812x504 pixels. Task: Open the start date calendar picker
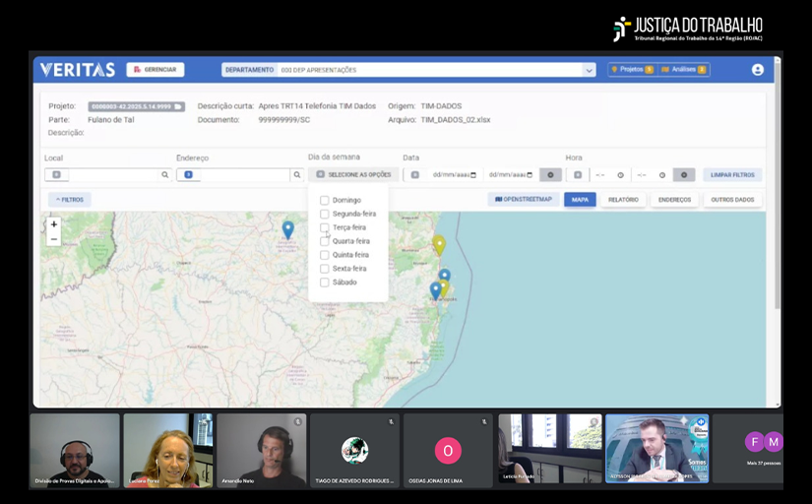coord(473,175)
